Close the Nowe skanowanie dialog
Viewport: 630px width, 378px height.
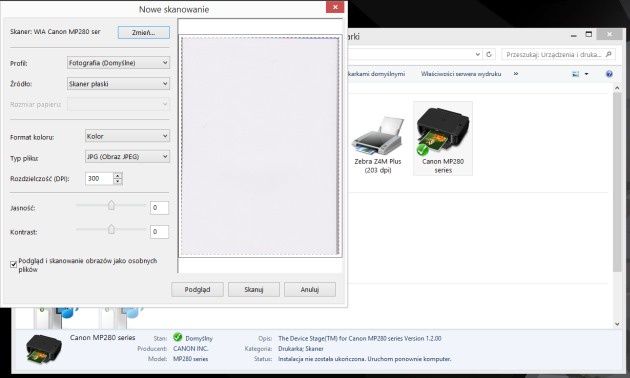(335, 7)
